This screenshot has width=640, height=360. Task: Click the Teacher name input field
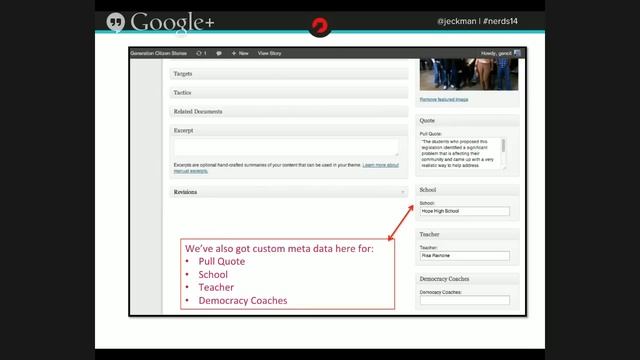click(x=464, y=256)
